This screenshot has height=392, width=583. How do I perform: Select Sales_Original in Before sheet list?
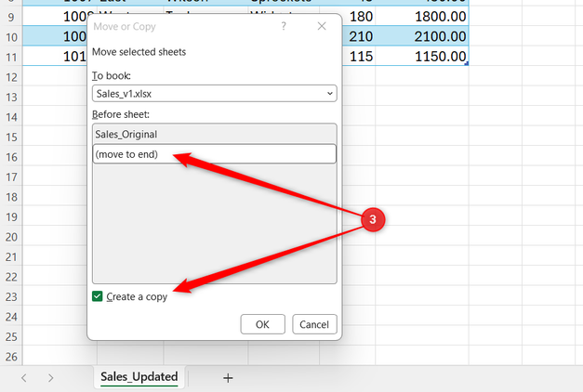point(215,134)
